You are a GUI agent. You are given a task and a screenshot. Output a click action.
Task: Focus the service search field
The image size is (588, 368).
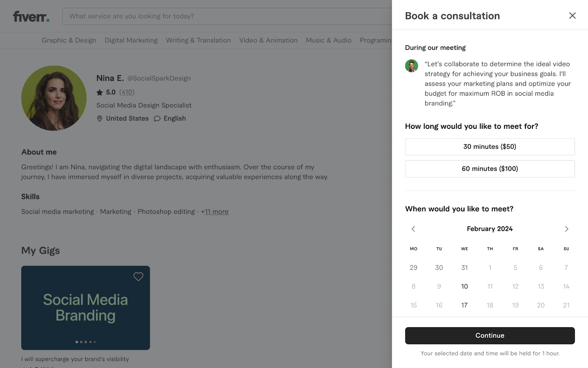(227, 17)
